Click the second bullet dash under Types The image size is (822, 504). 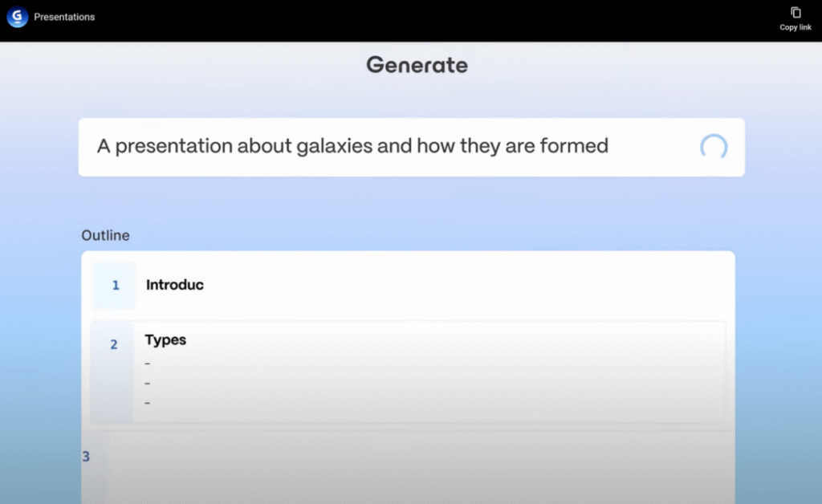[148, 384]
